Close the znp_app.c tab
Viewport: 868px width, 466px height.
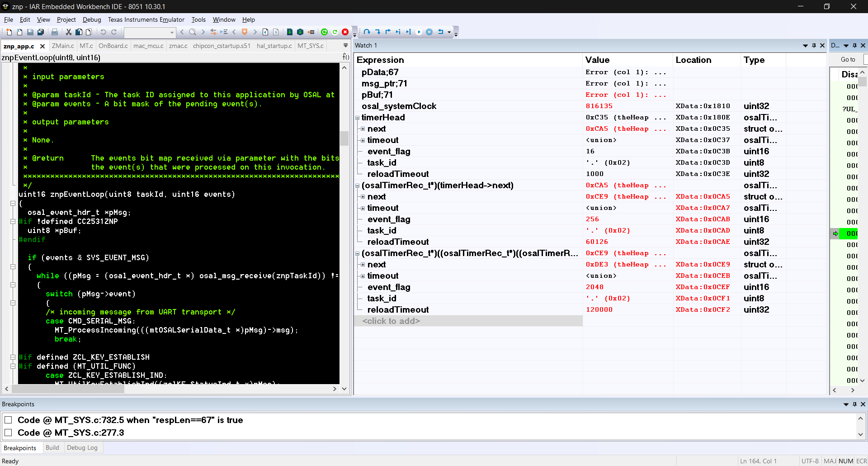42,46
